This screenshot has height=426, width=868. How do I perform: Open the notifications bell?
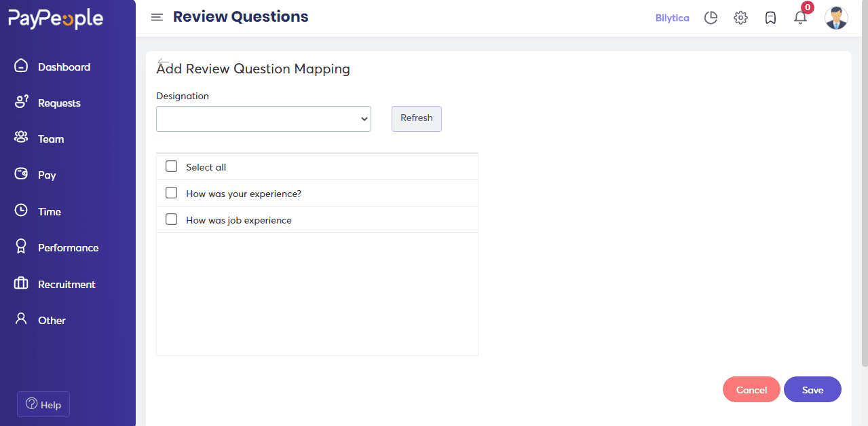click(800, 18)
